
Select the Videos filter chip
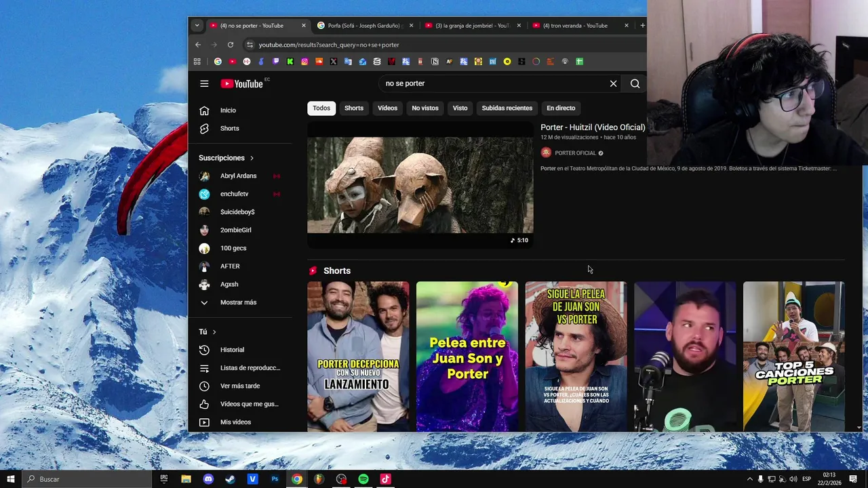387,108
